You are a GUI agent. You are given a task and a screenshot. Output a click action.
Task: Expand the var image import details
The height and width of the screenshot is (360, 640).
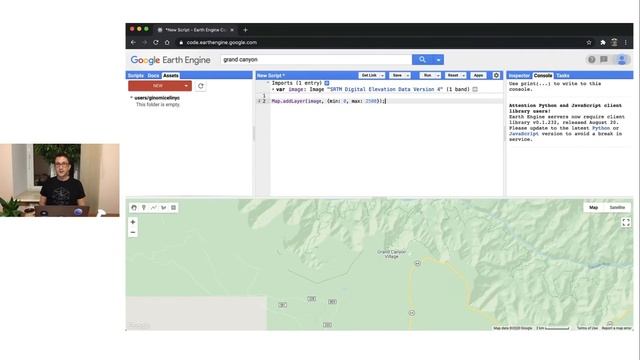[x=273, y=89]
